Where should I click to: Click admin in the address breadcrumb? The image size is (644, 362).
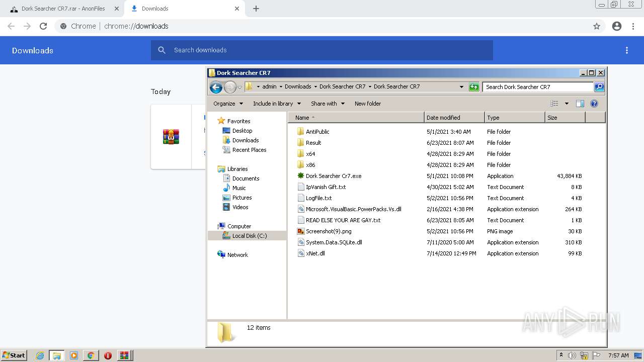pyautogui.click(x=269, y=86)
